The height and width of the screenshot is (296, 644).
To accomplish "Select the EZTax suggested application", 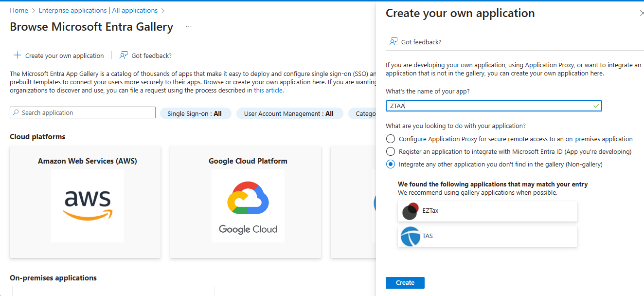I will (487, 211).
